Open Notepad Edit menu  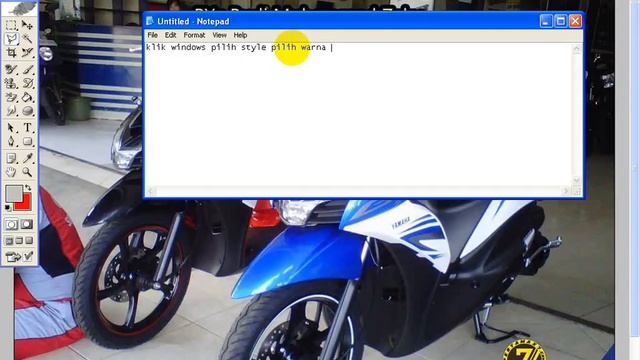170,35
